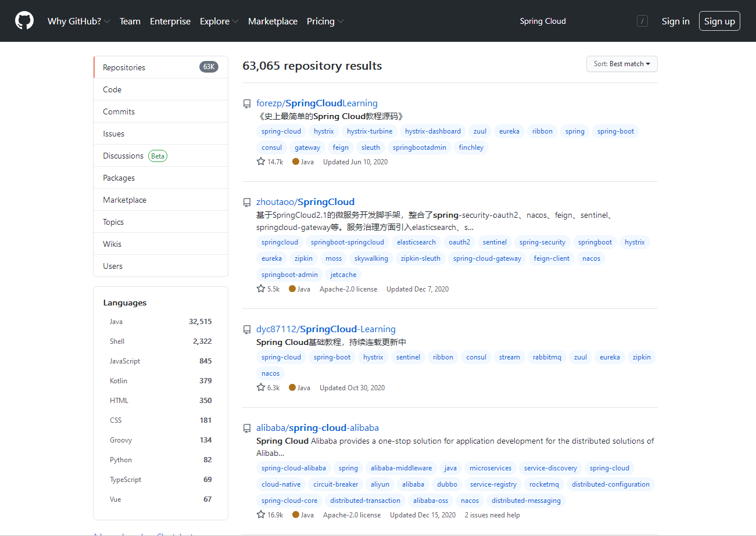Open the Sort: Best match dropdown
Screen dimensions: 756x536
click(x=622, y=64)
